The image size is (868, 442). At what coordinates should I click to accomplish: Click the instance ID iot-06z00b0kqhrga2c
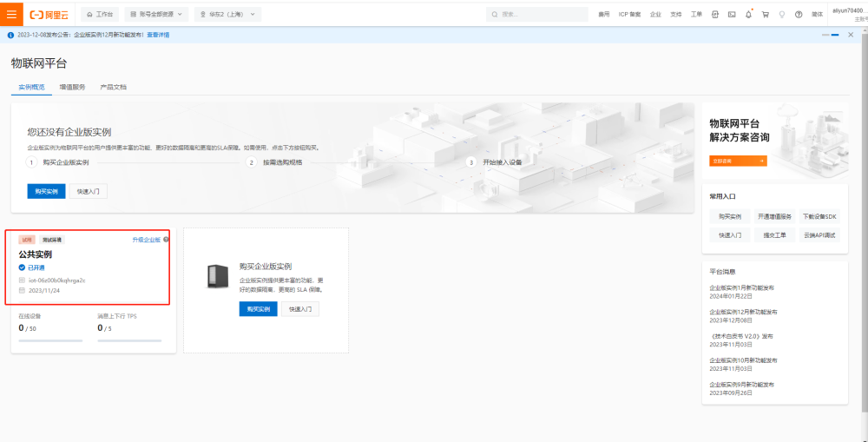(57, 280)
